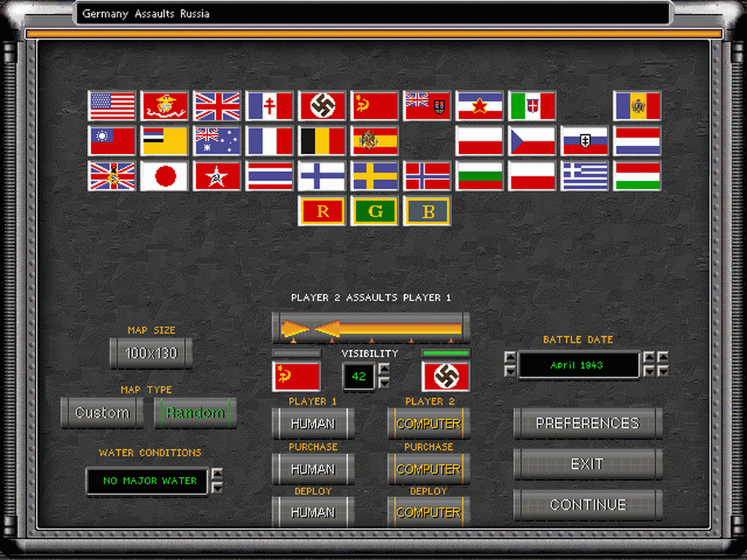Toggle Player 2 COMPUTER control button

click(428, 424)
